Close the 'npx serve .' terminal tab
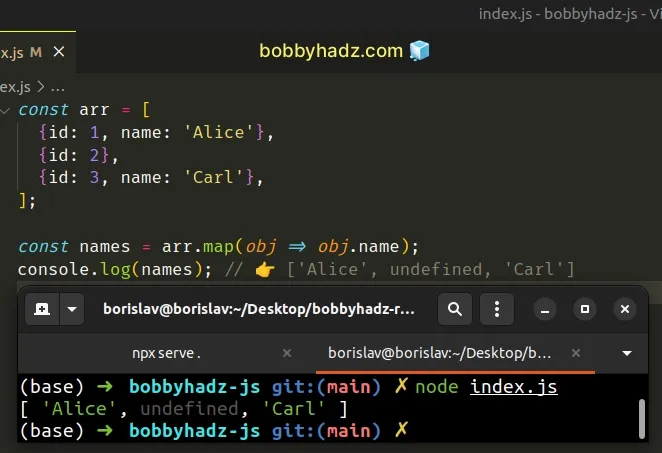 click(286, 353)
